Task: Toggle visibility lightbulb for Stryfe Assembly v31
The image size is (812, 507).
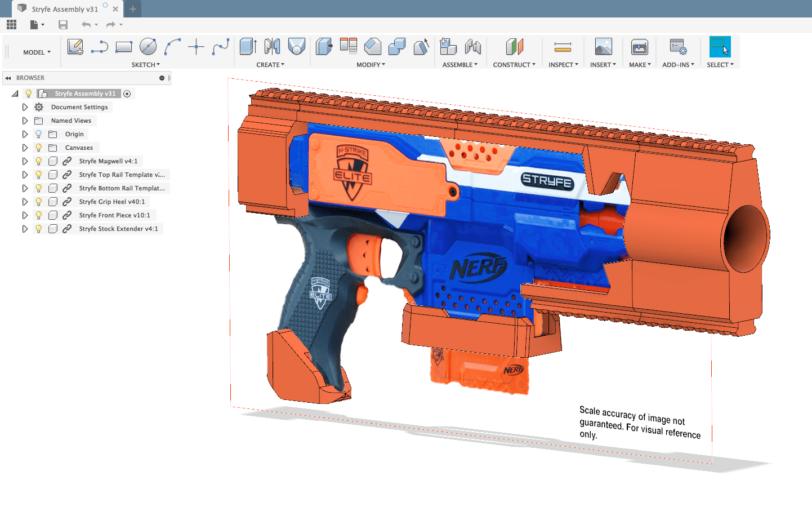Action: 29,94
